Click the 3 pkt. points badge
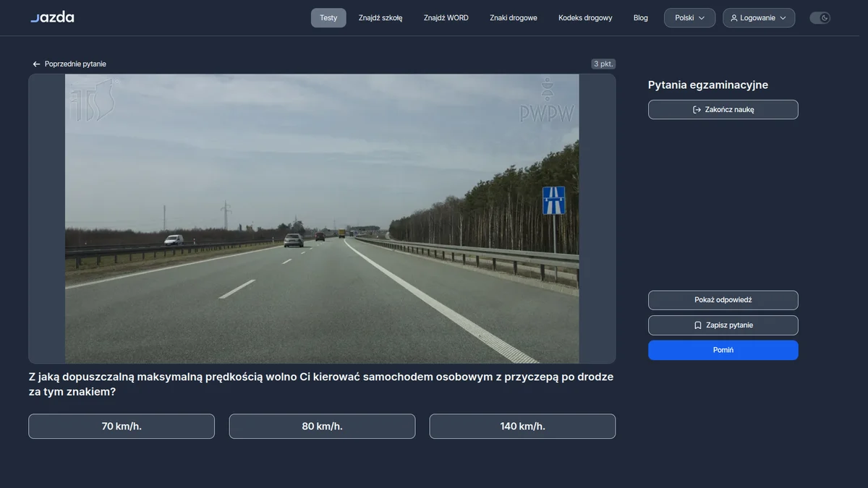Screen dimensions: 868x488 603,64
